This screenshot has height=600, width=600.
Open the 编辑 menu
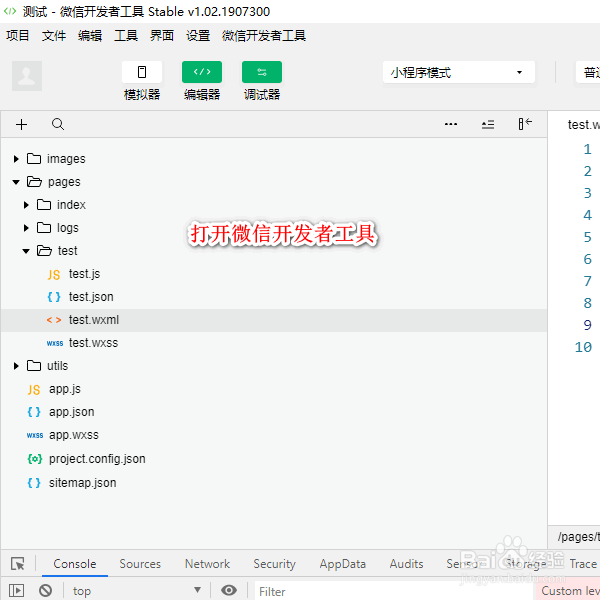coord(90,36)
